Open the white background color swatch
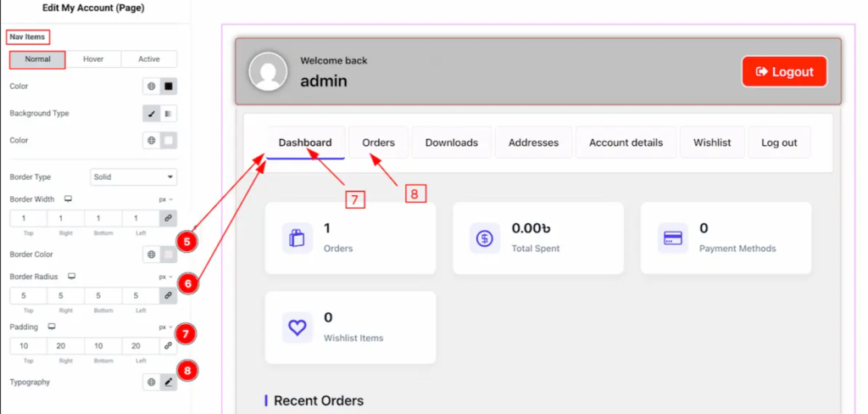The width and height of the screenshot is (868, 414). tap(169, 141)
